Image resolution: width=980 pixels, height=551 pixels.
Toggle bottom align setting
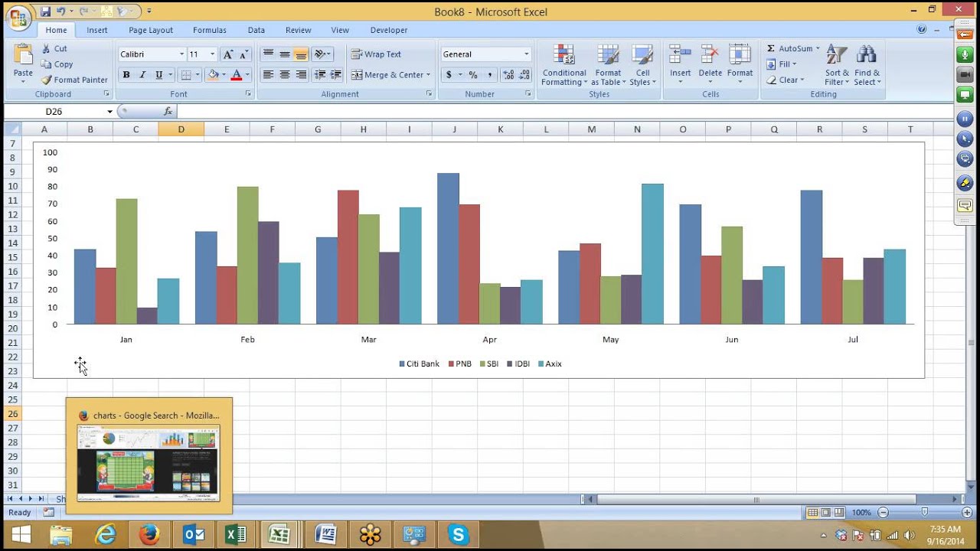pyautogui.click(x=301, y=54)
